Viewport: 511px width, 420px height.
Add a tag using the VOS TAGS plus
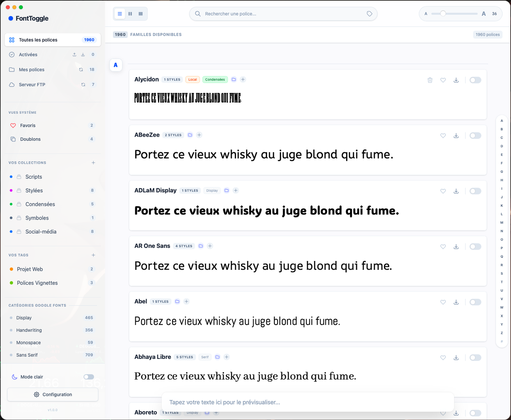click(x=93, y=255)
